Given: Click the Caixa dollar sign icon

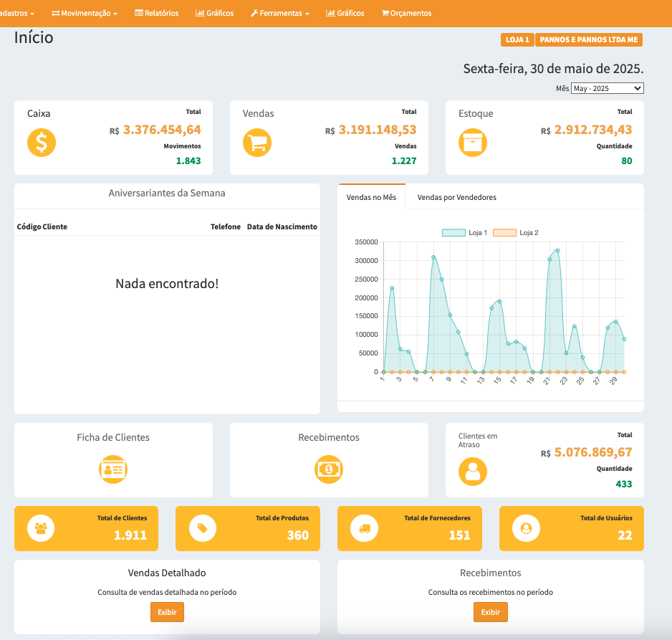Looking at the screenshot, I should (42, 143).
